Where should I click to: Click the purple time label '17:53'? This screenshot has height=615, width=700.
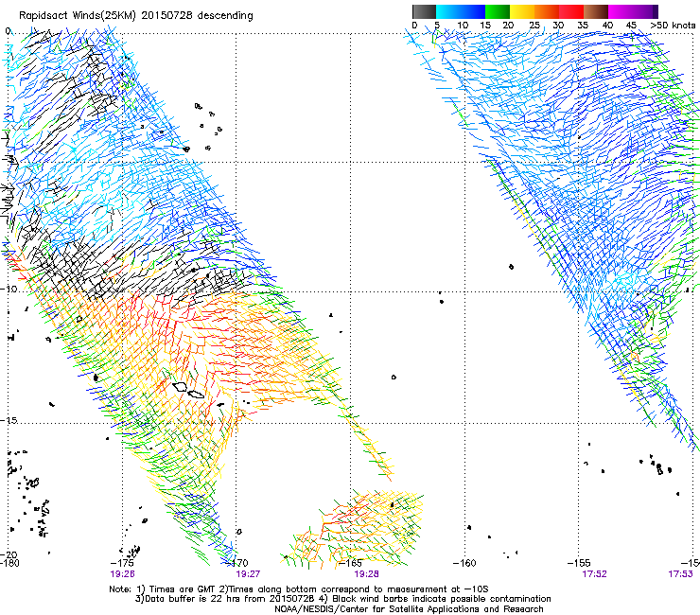[x=680, y=574]
